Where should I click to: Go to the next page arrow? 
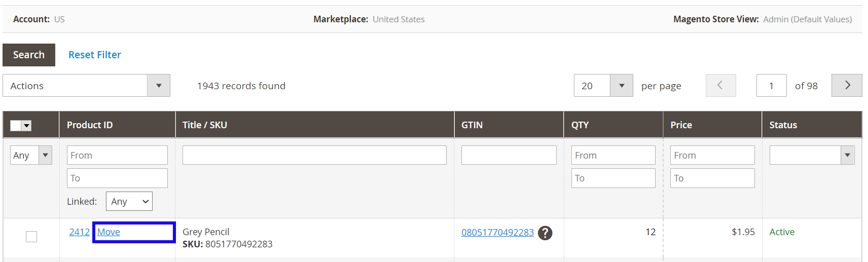pos(847,86)
